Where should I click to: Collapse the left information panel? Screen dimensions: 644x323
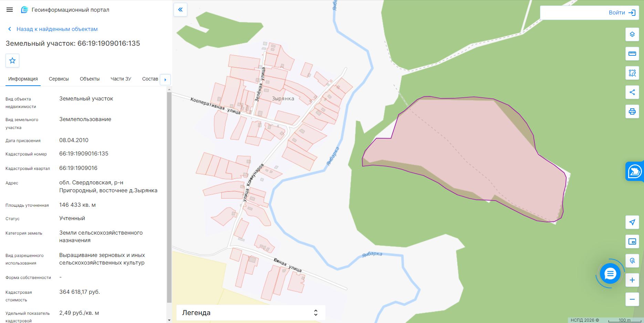[180, 10]
